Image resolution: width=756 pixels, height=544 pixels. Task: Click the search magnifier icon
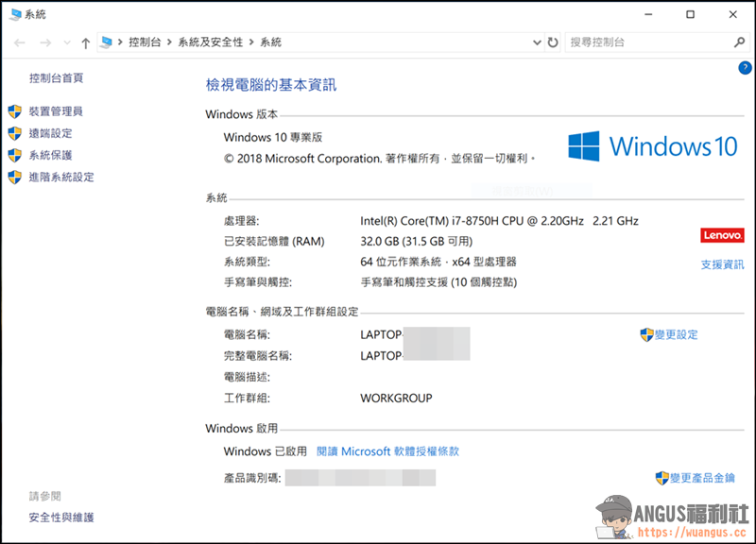click(x=739, y=42)
